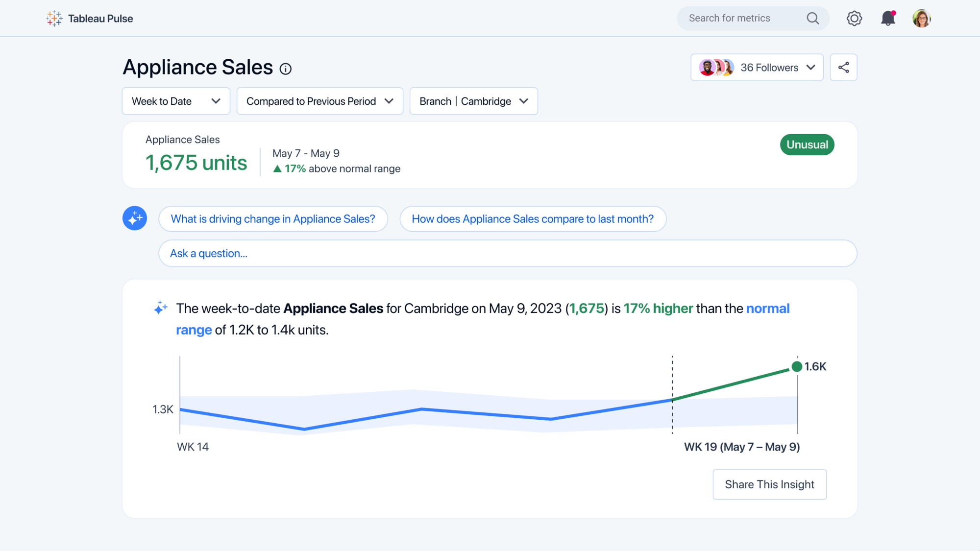Click the 1,675 units metric value
The height and width of the screenshot is (551, 980).
196,162
